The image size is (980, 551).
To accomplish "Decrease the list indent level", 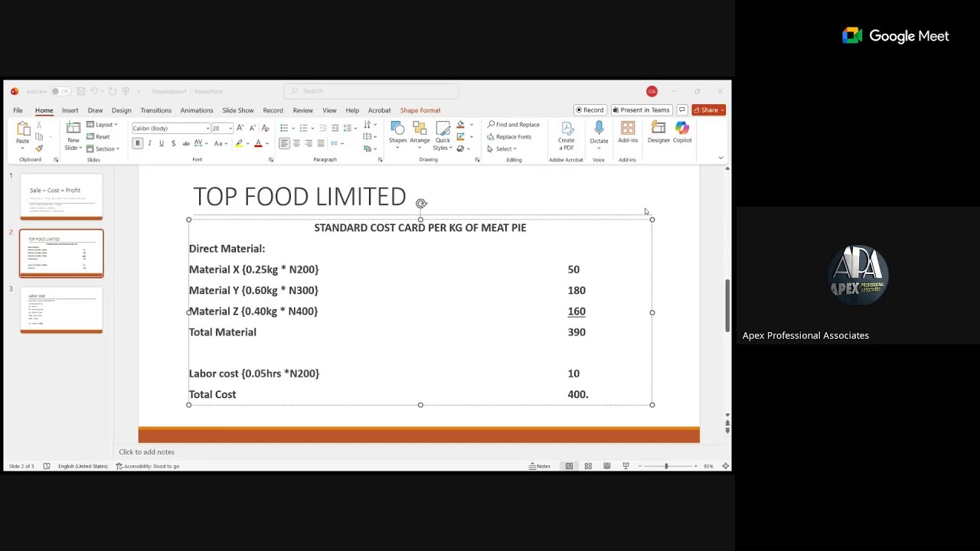I will point(323,128).
